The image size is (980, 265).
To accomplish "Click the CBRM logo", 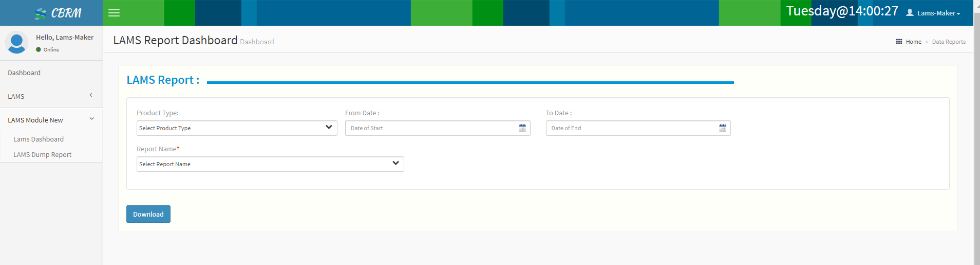I will click(58, 13).
